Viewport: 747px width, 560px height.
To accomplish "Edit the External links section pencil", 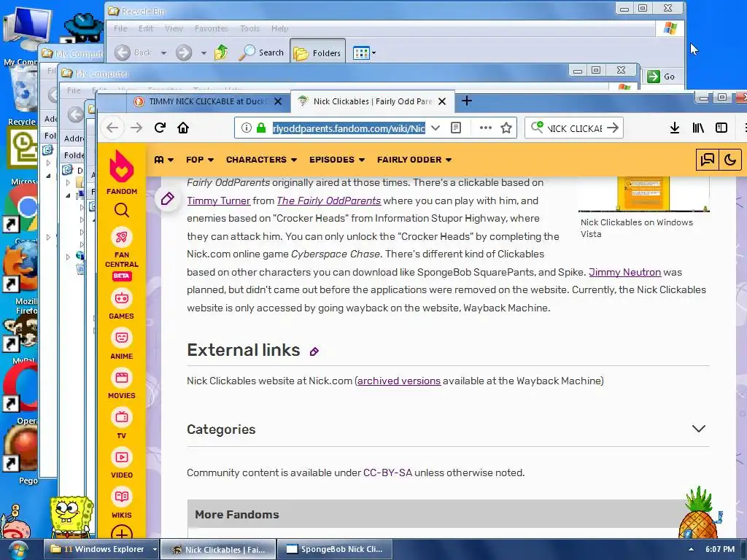I will 314,351.
